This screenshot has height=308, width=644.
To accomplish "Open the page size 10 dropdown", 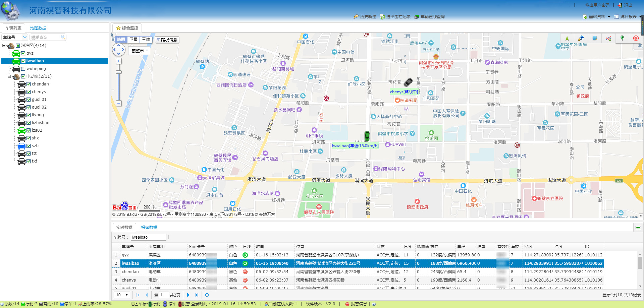I will pos(122,295).
